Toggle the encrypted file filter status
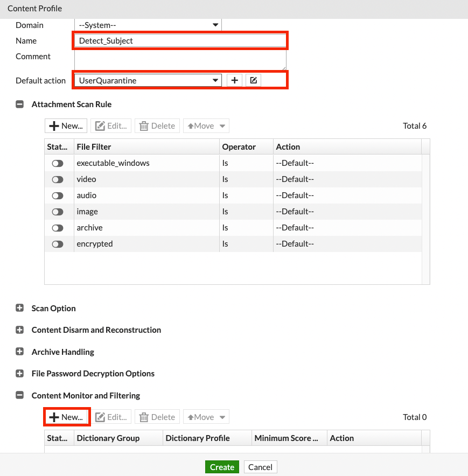Viewport: 468px width, 476px height. point(58,244)
